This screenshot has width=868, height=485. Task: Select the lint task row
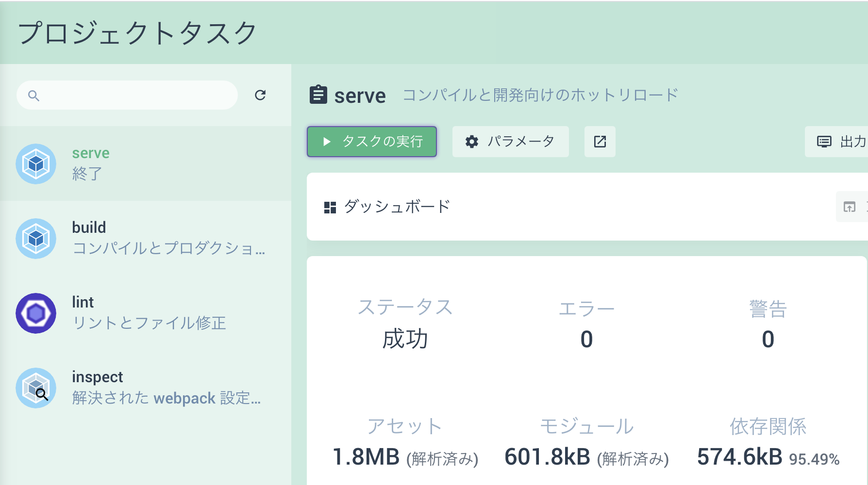pyautogui.click(x=146, y=313)
